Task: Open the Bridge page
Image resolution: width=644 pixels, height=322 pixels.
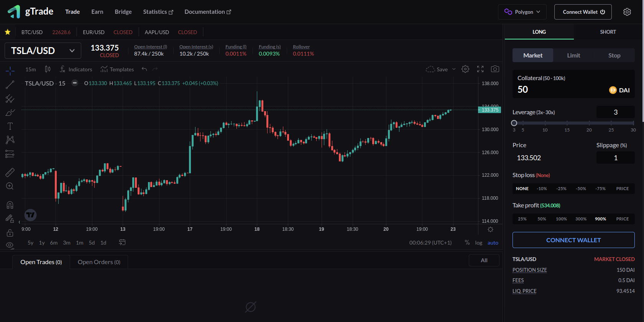Action: [123, 12]
